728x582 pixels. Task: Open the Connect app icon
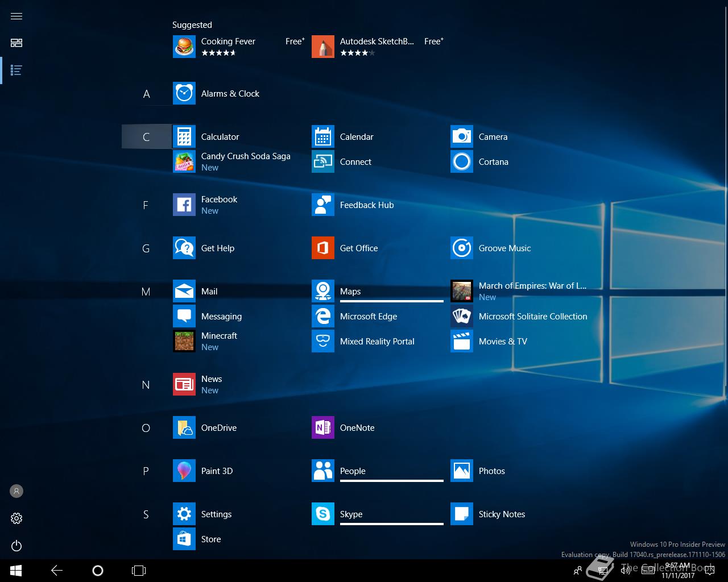pos(322,161)
